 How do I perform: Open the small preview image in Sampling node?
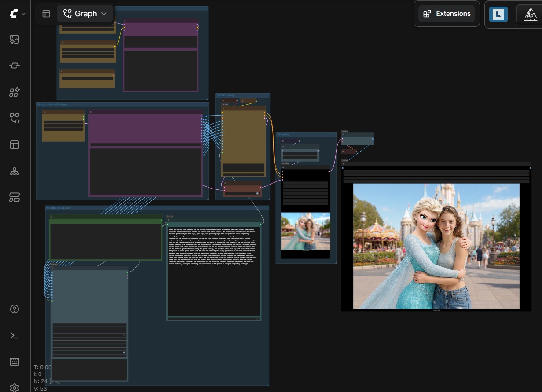coord(306,231)
